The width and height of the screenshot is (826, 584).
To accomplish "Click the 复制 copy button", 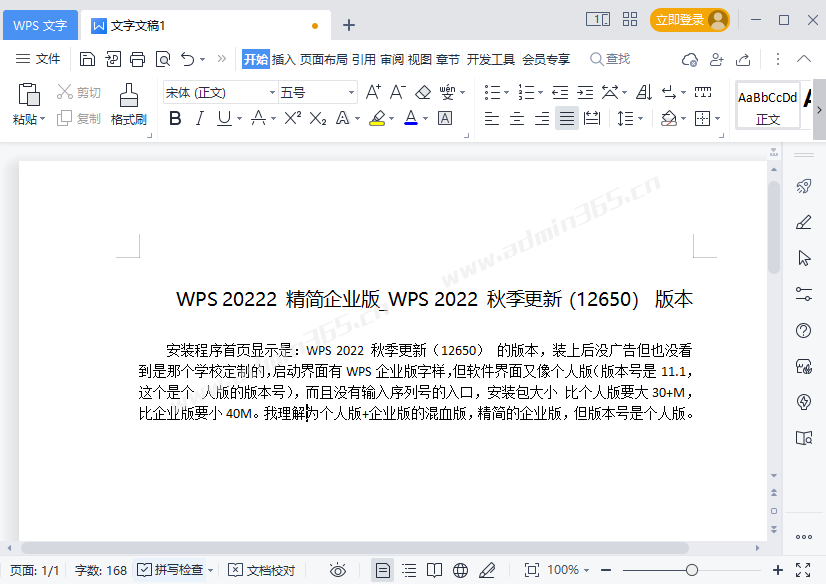I will click(x=79, y=118).
